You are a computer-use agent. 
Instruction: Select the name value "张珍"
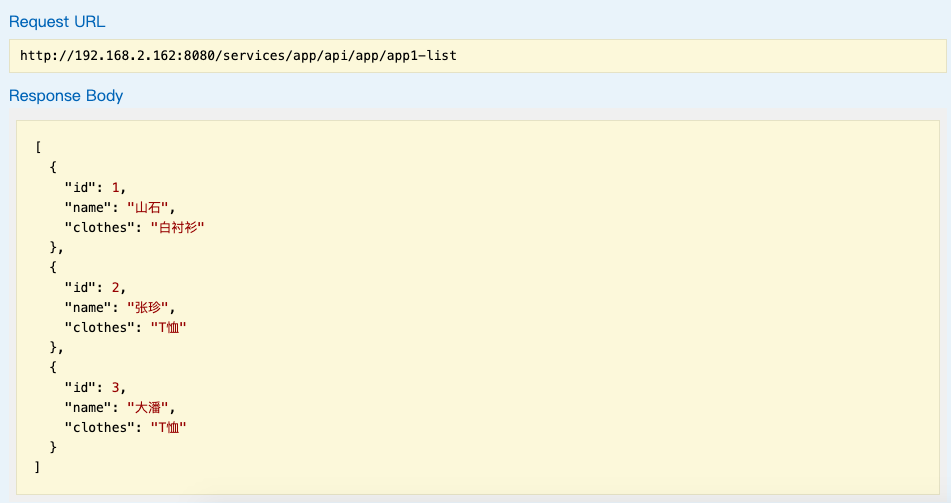click(x=147, y=308)
